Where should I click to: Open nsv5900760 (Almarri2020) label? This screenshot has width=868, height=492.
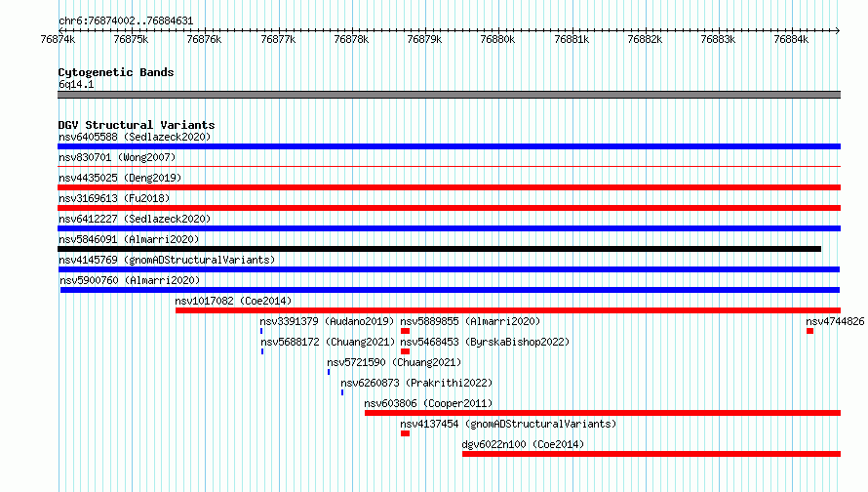[x=130, y=280]
